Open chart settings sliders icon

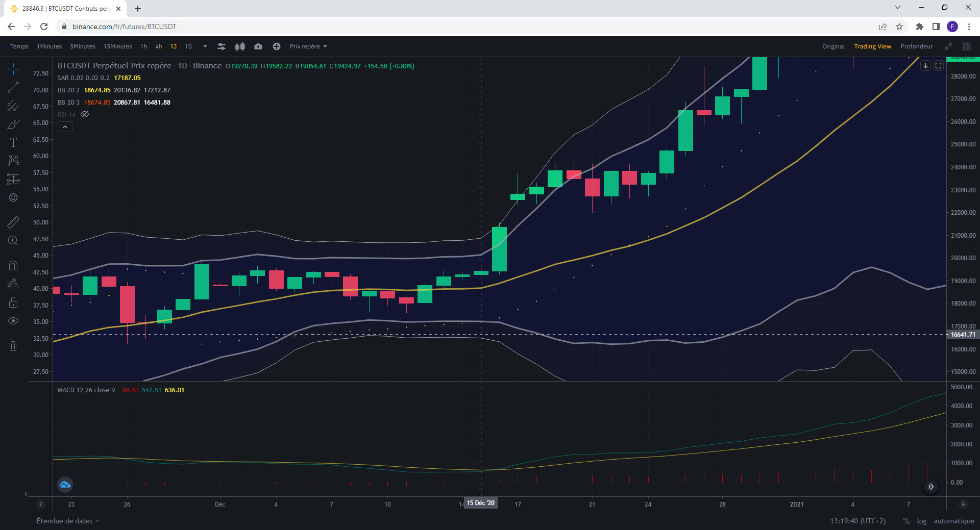(x=222, y=46)
